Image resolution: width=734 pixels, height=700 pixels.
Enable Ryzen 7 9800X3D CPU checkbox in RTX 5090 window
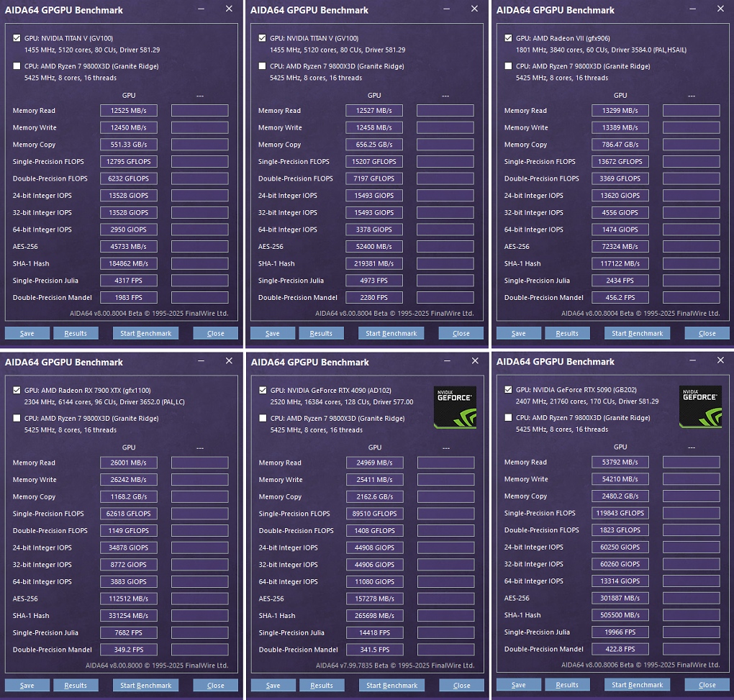(x=508, y=417)
